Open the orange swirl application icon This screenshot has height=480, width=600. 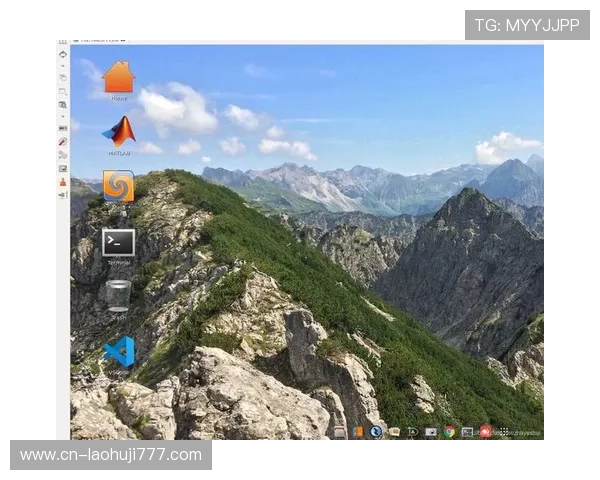(x=118, y=186)
